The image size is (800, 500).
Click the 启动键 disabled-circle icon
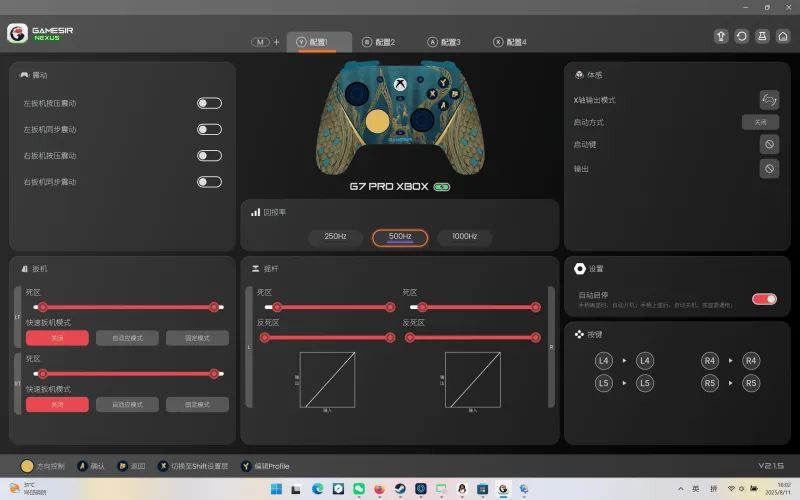pos(769,145)
